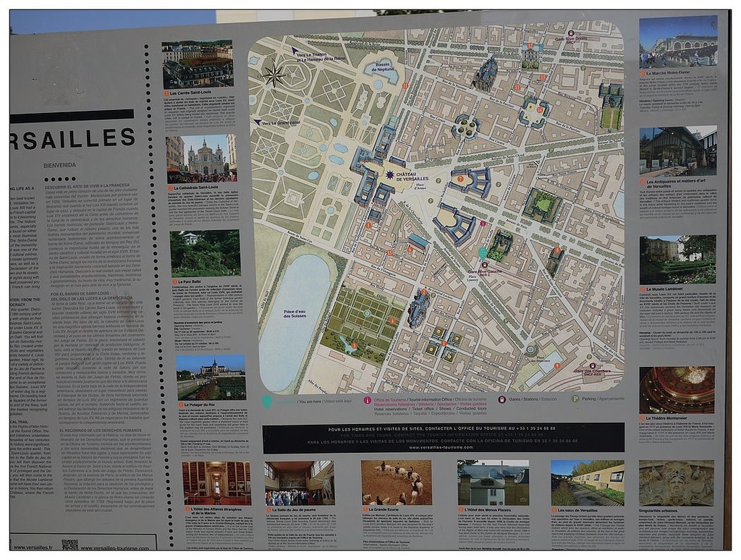Open the Le Parc Balbi photo
This screenshot has width=741, height=560.
coord(205,253)
